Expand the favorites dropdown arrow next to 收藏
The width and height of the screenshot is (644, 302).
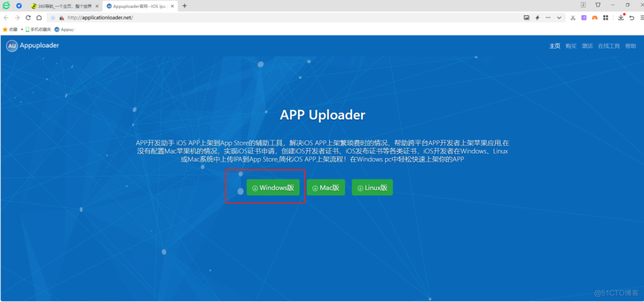coord(22,29)
